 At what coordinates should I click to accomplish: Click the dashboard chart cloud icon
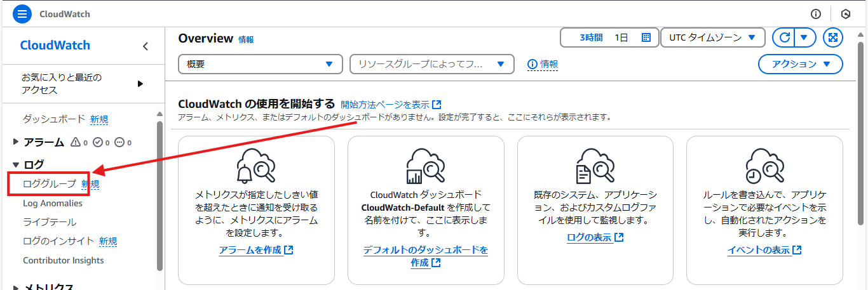(426, 166)
